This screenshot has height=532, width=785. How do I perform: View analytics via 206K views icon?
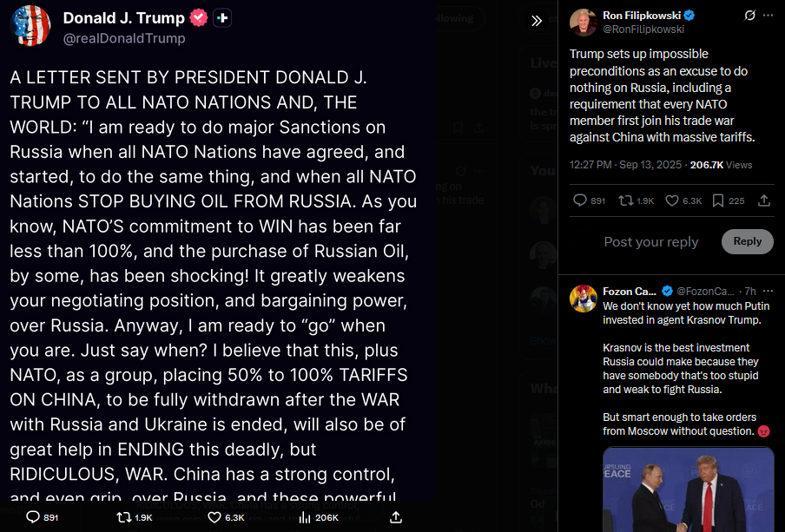pos(305,517)
